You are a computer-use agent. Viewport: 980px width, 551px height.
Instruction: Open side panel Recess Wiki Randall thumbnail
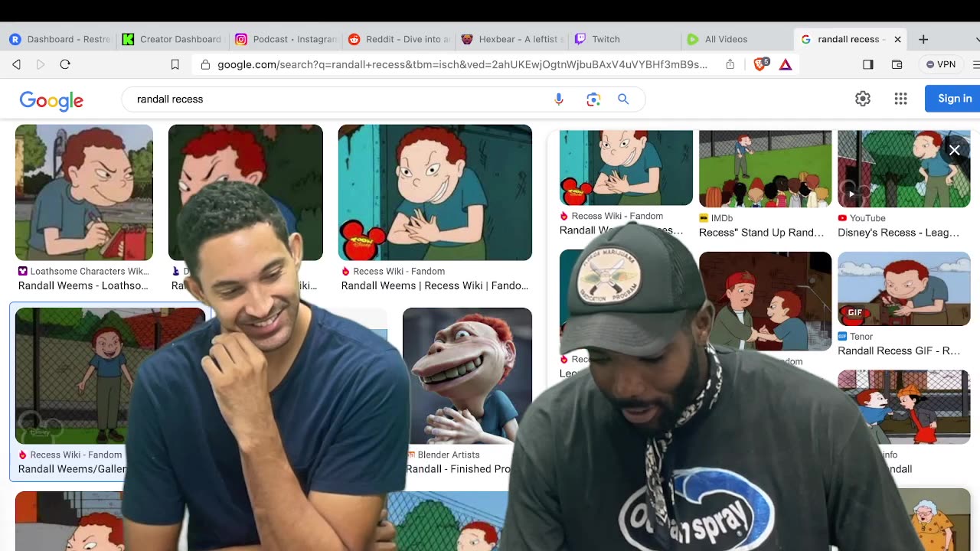626,167
